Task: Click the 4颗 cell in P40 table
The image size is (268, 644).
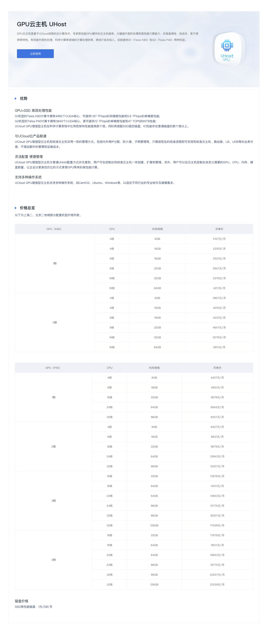Action: pyautogui.click(x=53, y=560)
